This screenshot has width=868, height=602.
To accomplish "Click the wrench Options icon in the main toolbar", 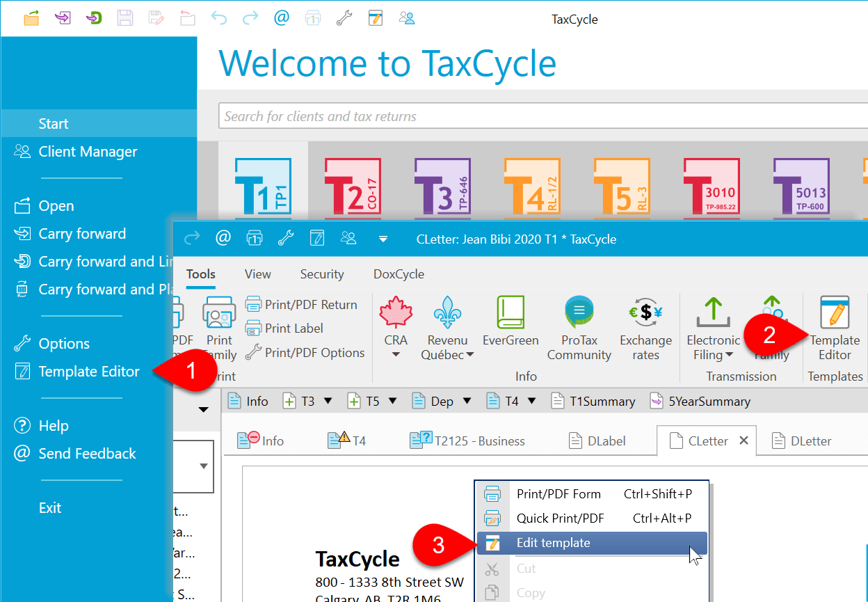I will [344, 18].
